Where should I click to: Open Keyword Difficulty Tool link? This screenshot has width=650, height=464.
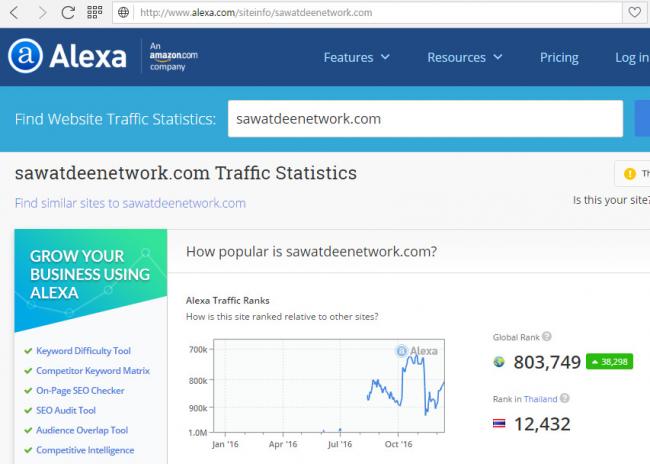pyautogui.click(x=83, y=351)
